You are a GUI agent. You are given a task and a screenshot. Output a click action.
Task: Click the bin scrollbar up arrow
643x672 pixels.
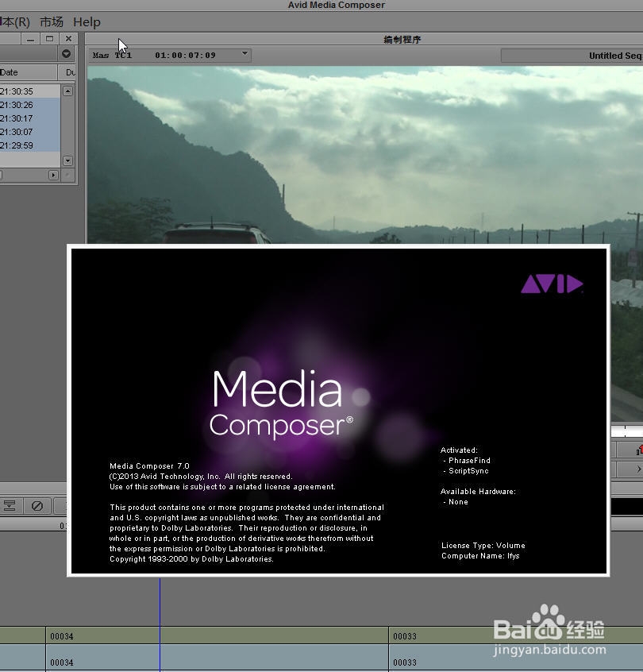(67, 91)
